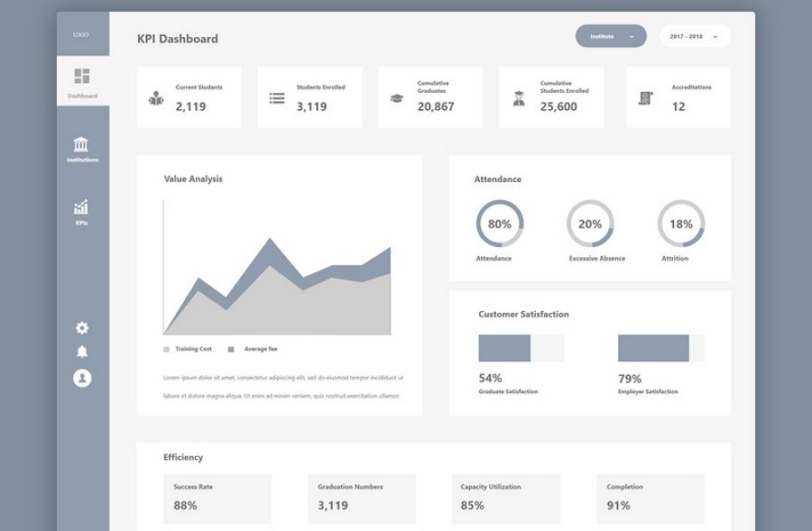The image size is (812, 531).
Task: Click the 54% Graduate Satisfaction value
Action: pos(491,379)
